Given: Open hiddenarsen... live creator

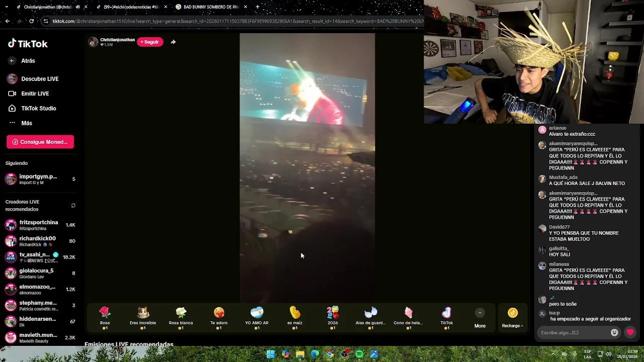Looking at the screenshot, I should [40, 321].
